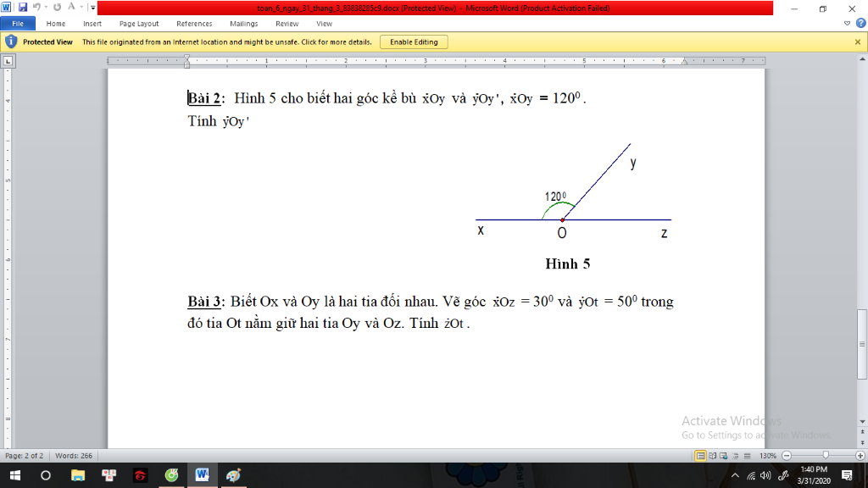Open the Page Layout tab
This screenshot has width=868, height=488.
click(139, 24)
